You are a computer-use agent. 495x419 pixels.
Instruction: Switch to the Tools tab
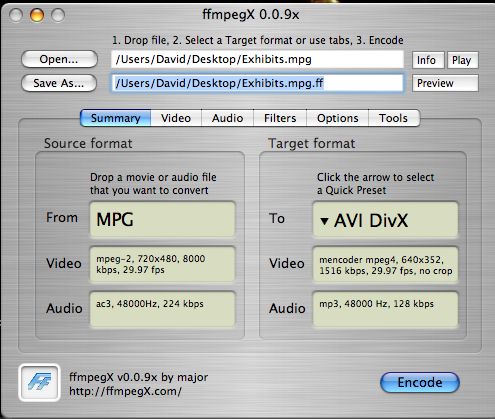pyautogui.click(x=394, y=118)
